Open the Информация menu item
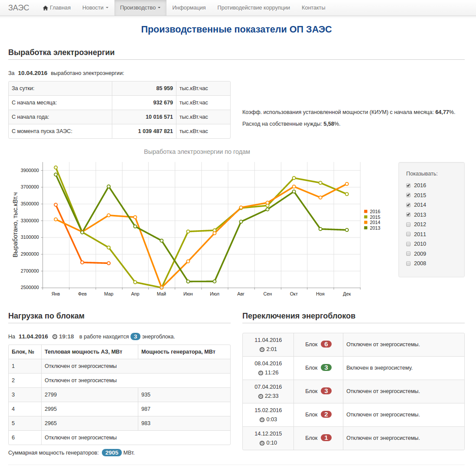The image size is (476, 468). point(189,8)
